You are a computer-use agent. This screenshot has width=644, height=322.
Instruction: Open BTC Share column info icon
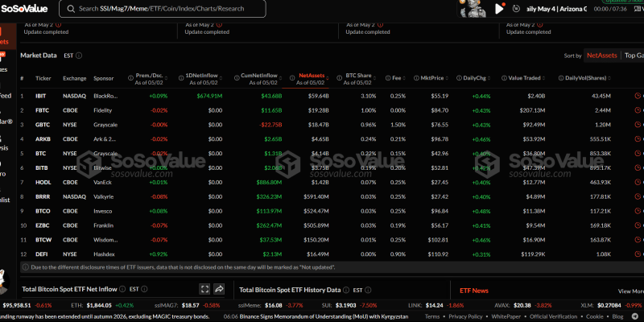click(339, 76)
